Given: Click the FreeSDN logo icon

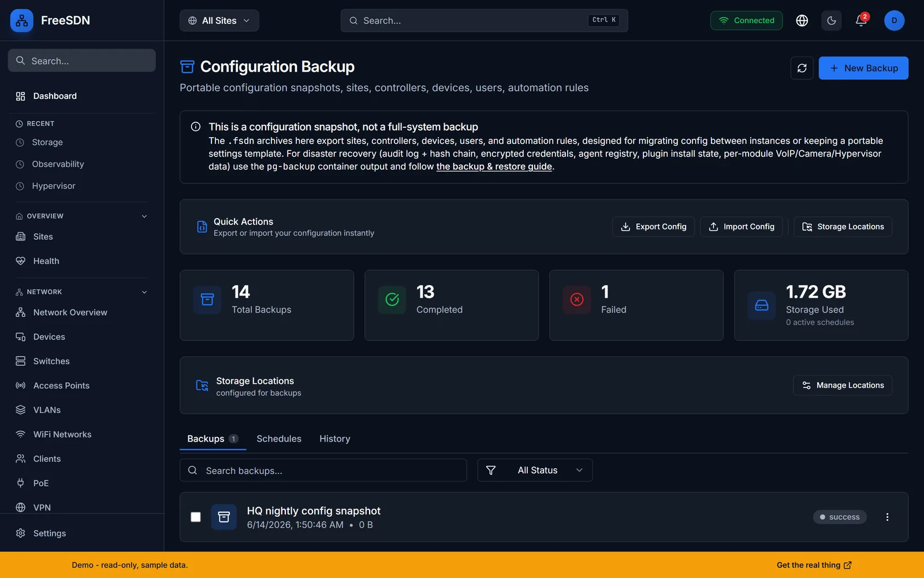Looking at the screenshot, I should [x=21, y=20].
